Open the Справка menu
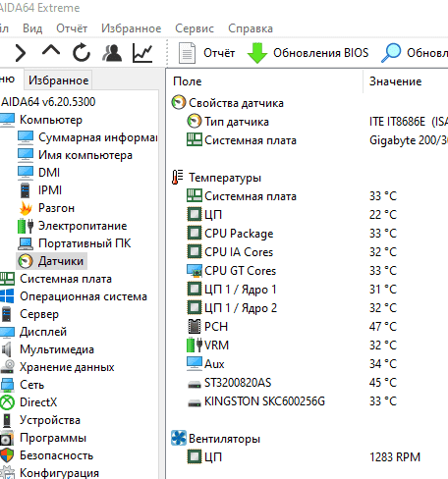Screen dimensions: 448x479 click(251, 28)
